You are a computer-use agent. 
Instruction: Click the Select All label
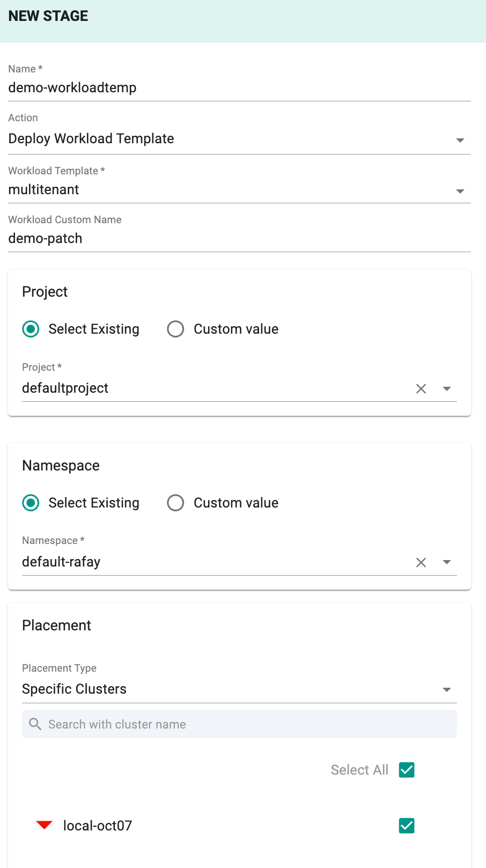coord(359,770)
